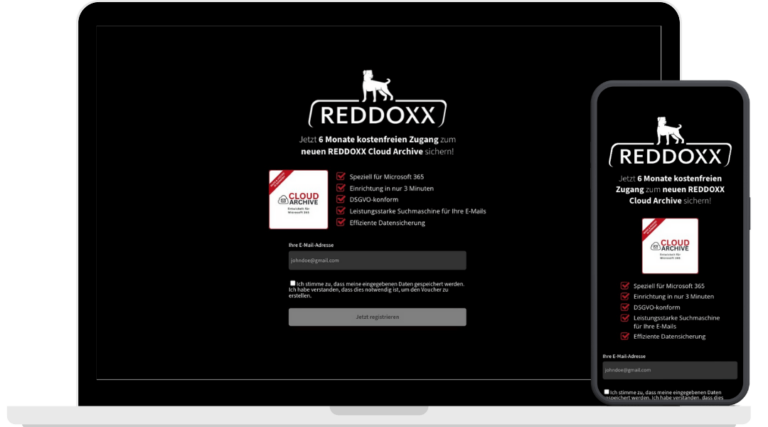
Task: Click phone text 'DSGVO-konform'
Action: coord(656,308)
